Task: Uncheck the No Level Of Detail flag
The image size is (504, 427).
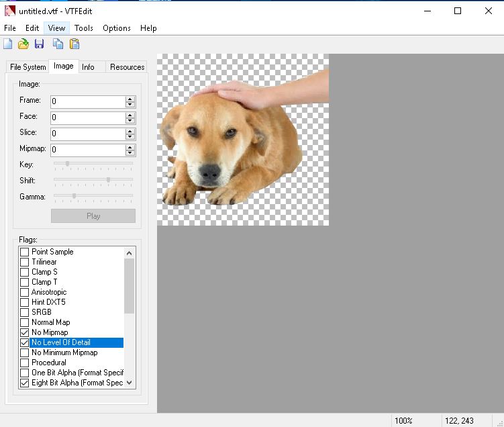Action: click(24, 342)
